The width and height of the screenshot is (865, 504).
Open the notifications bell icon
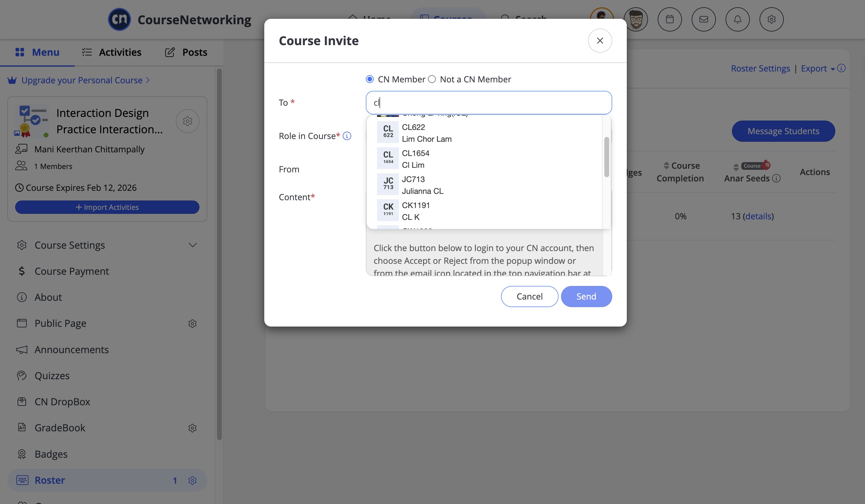pyautogui.click(x=737, y=19)
